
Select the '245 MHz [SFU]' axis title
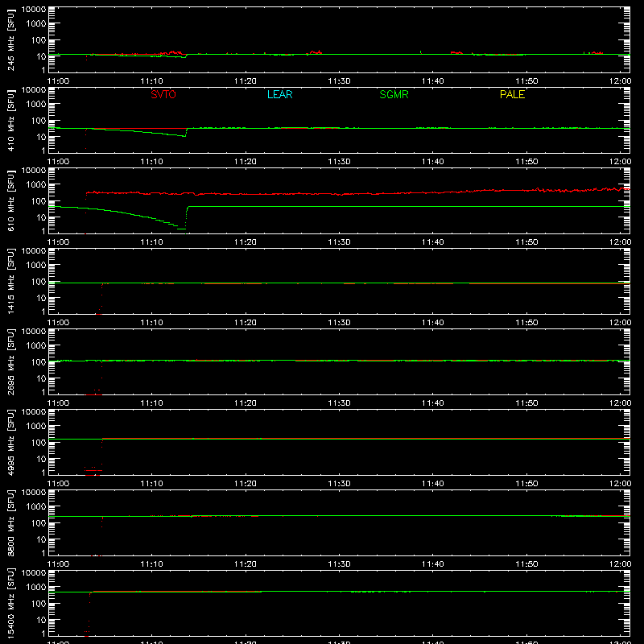click(x=10, y=39)
